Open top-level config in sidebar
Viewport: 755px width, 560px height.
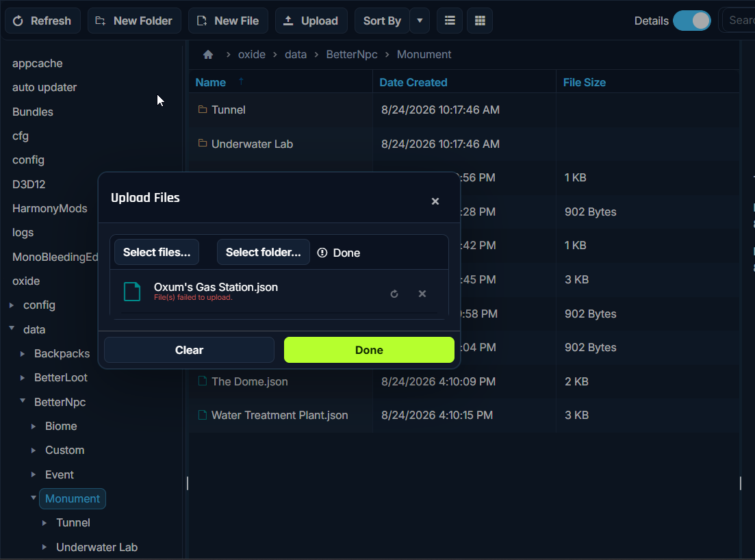29,160
